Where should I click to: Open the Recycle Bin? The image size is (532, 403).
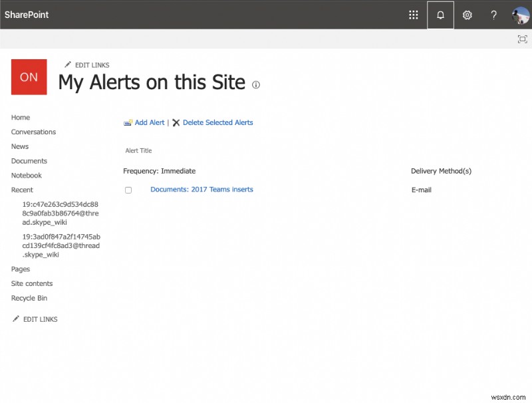coord(29,298)
